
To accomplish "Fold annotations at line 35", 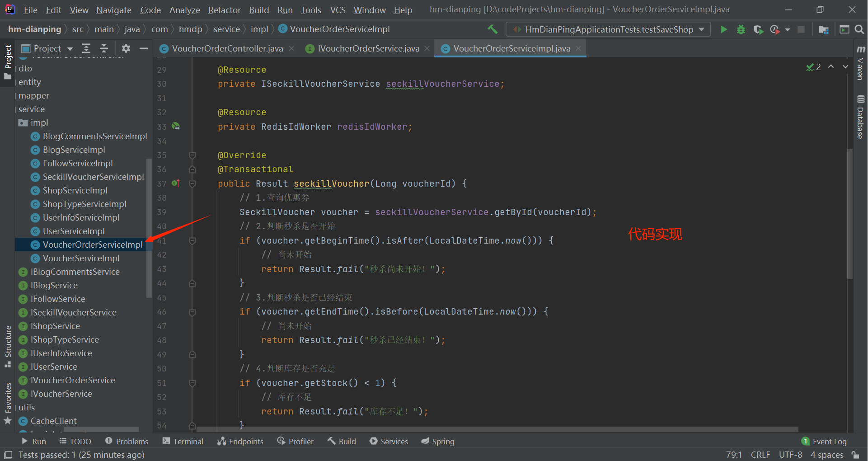I will click(x=192, y=155).
